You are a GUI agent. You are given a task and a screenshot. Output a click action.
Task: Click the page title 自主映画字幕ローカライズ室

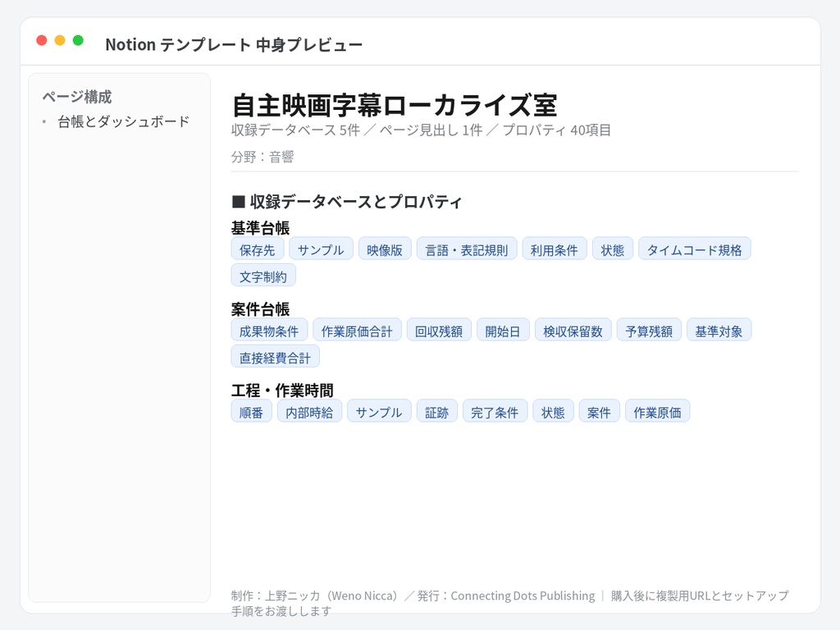click(395, 105)
